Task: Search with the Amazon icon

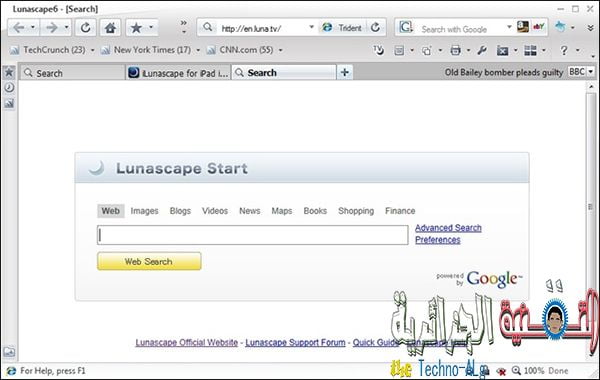Action: (x=523, y=26)
